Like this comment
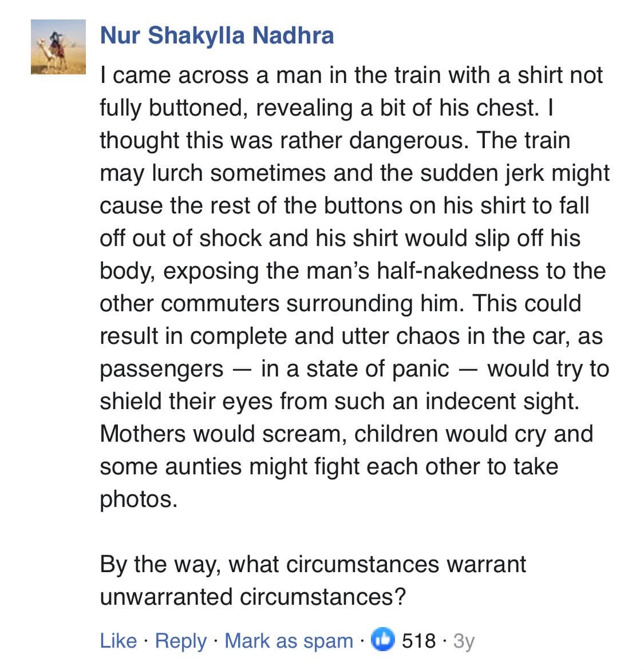The width and height of the screenshot is (644, 670). coord(118,640)
